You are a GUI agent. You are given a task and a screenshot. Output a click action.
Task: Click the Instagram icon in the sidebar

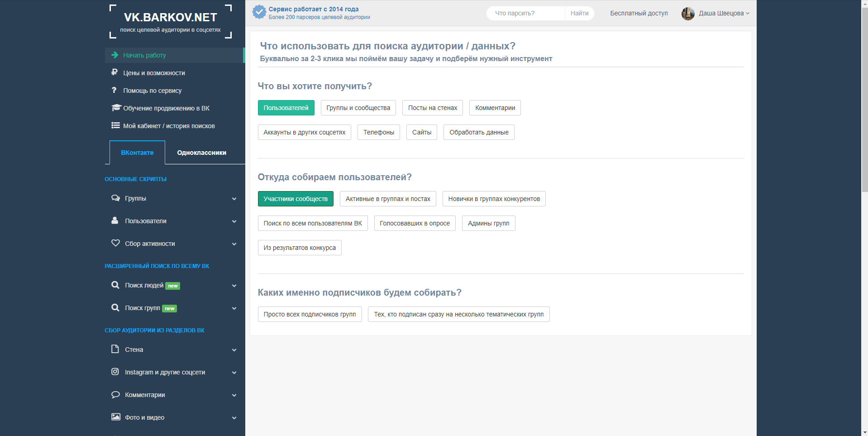115,372
